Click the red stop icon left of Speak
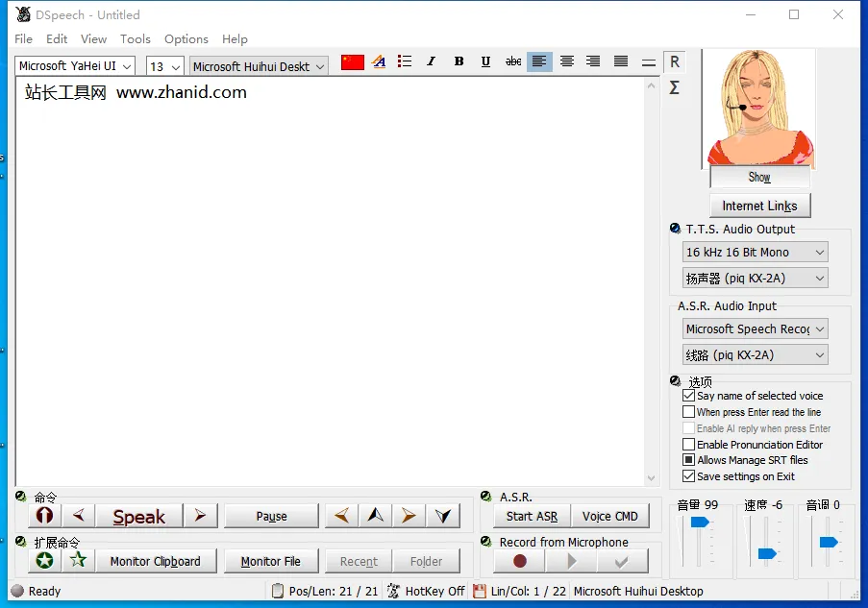 click(44, 516)
